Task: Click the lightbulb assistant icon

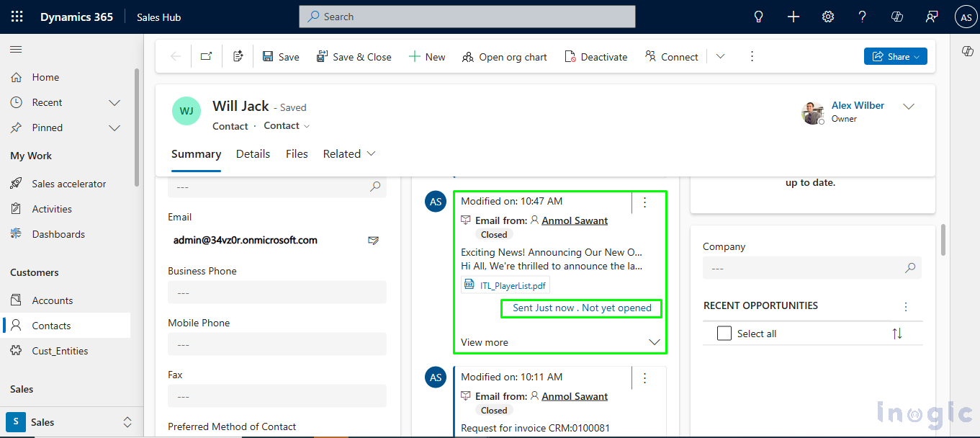Action: pyautogui.click(x=758, y=17)
